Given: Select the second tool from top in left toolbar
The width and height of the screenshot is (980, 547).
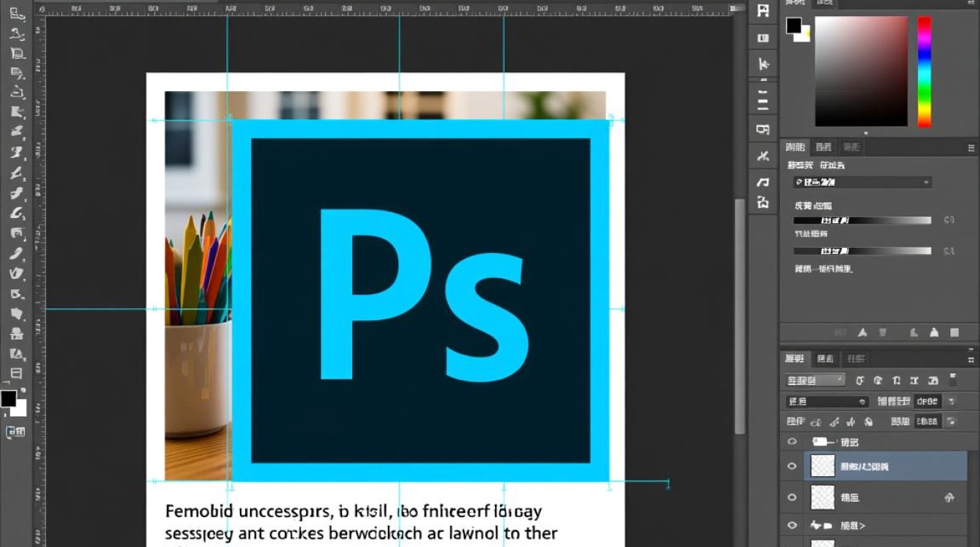Looking at the screenshot, I should click(17, 34).
